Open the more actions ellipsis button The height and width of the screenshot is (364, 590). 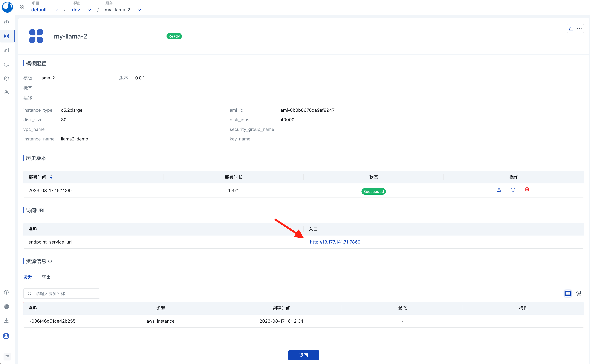579,28
